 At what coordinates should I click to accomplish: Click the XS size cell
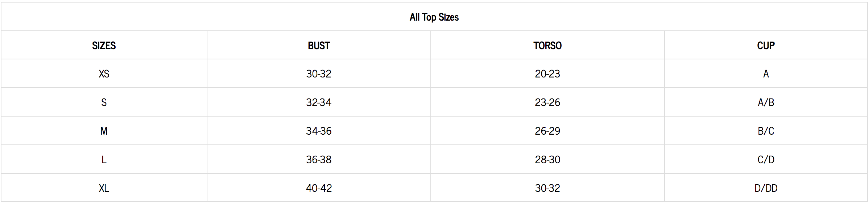(x=104, y=74)
